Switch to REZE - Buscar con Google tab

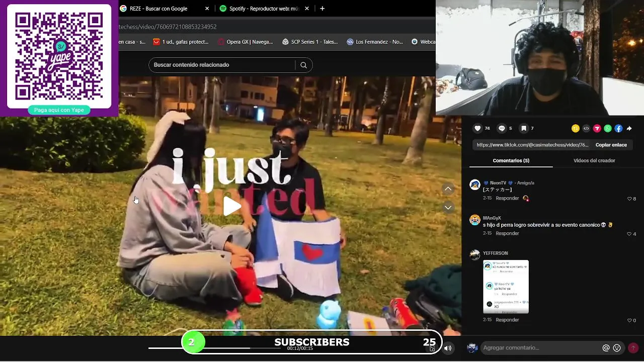(x=158, y=9)
